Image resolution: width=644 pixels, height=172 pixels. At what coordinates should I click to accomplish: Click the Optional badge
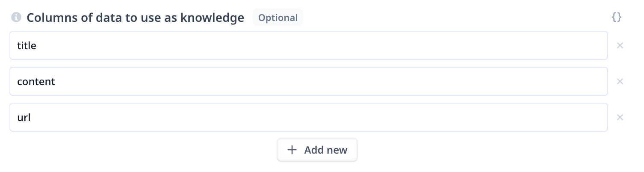(x=278, y=18)
